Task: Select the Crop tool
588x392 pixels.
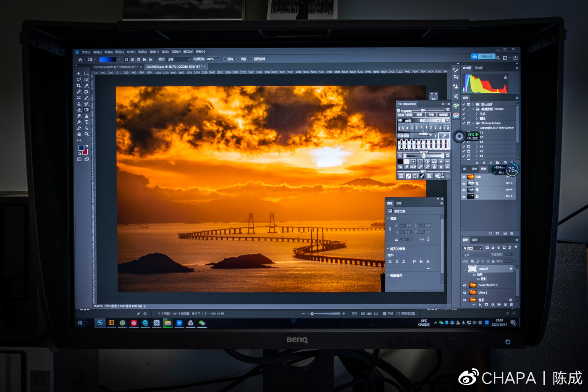Action: (79, 86)
